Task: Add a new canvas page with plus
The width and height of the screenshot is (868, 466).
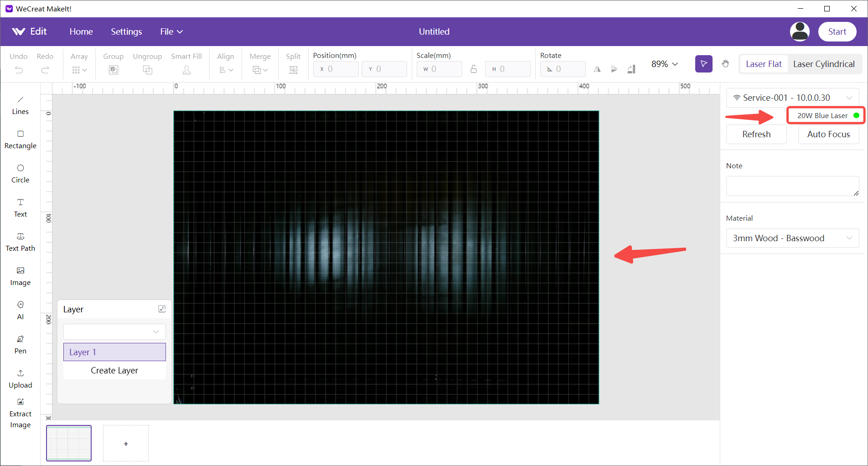Action: point(126,443)
